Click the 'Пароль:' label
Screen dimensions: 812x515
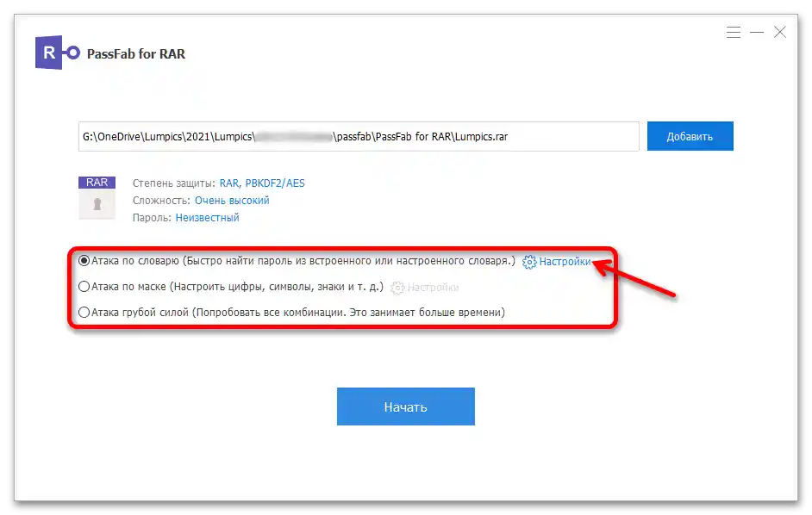pyautogui.click(x=152, y=217)
